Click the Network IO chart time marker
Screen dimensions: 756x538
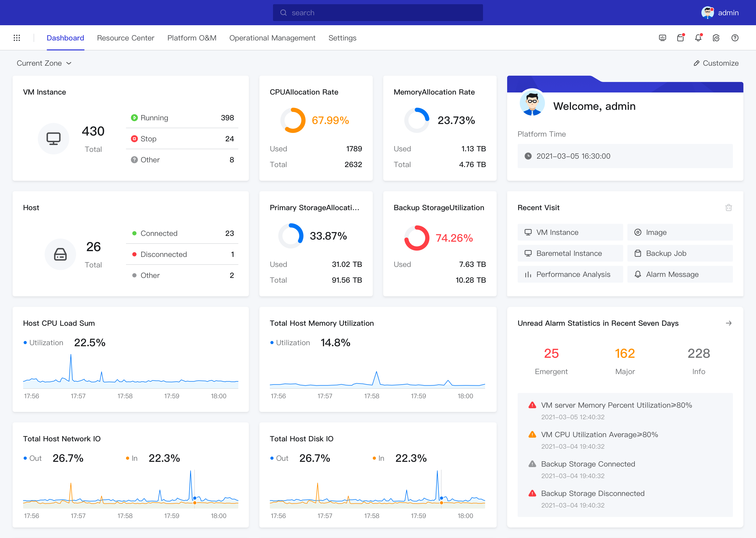(195, 498)
